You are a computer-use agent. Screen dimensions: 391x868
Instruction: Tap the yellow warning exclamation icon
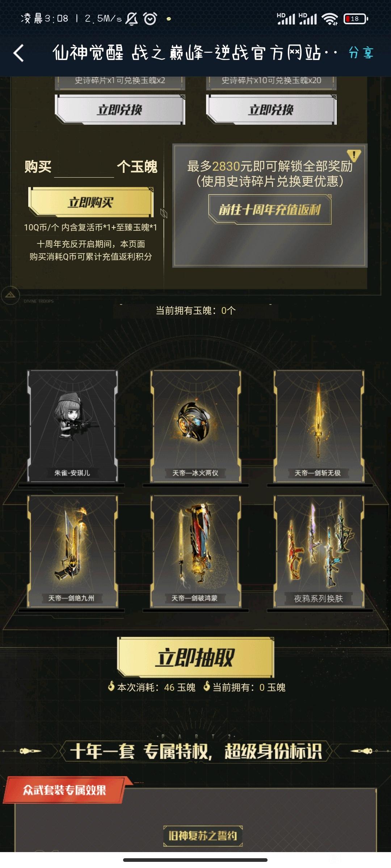click(x=354, y=156)
